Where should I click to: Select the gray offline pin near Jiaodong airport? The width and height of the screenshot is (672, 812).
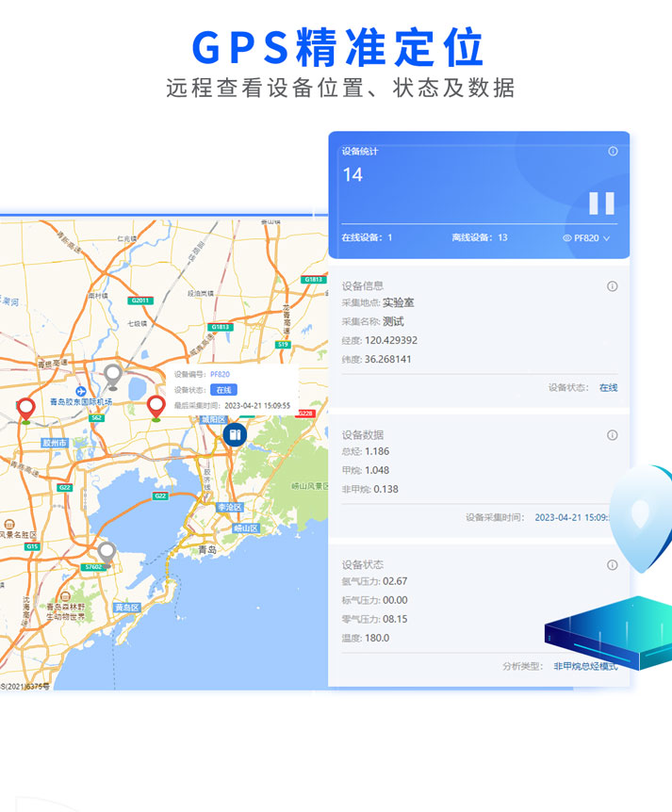[x=113, y=375]
